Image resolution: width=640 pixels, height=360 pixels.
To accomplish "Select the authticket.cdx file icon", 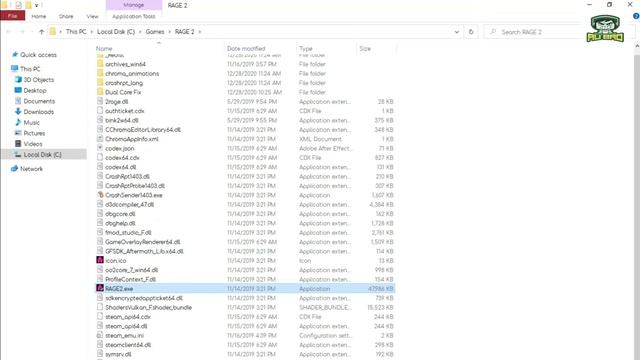I will point(100,111).
